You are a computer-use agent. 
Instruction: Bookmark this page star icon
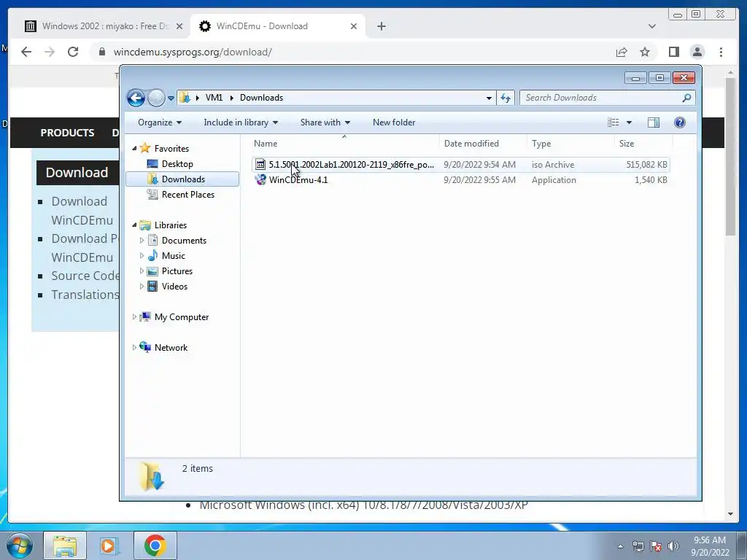[x=645, y=52]
